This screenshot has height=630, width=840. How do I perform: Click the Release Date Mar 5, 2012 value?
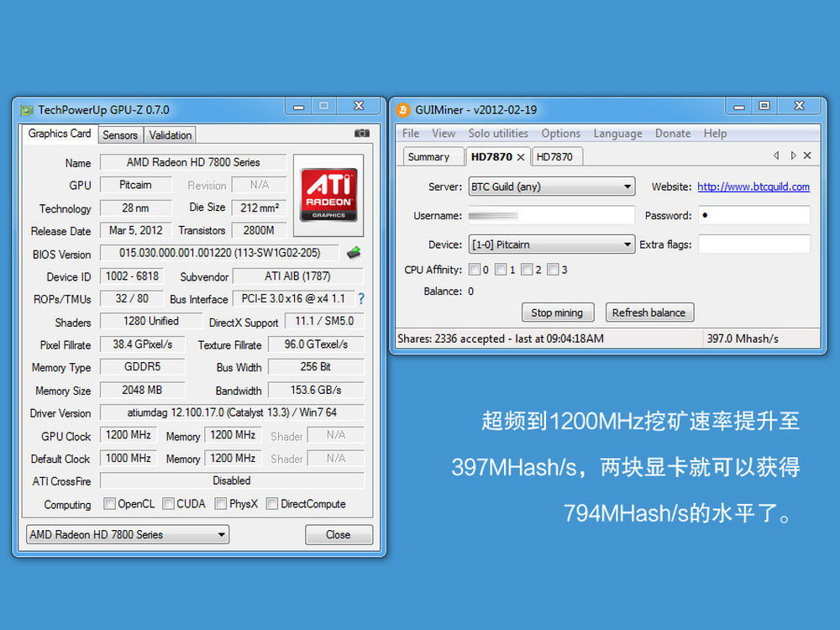tap(135, 231)
